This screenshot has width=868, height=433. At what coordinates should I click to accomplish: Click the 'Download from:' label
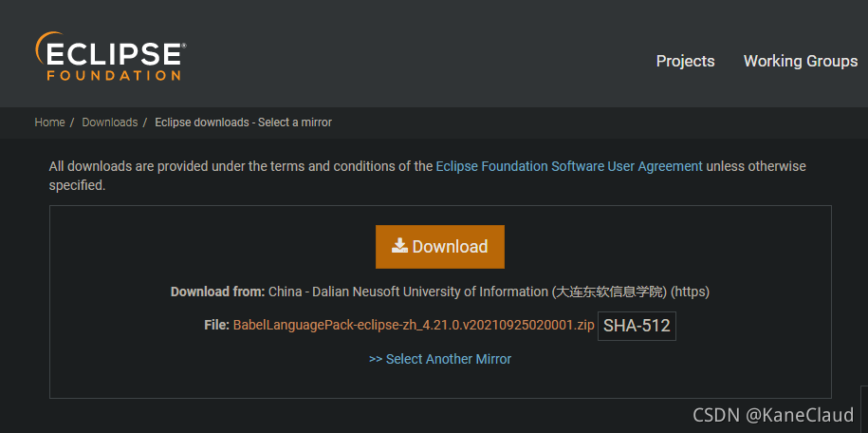217,292
